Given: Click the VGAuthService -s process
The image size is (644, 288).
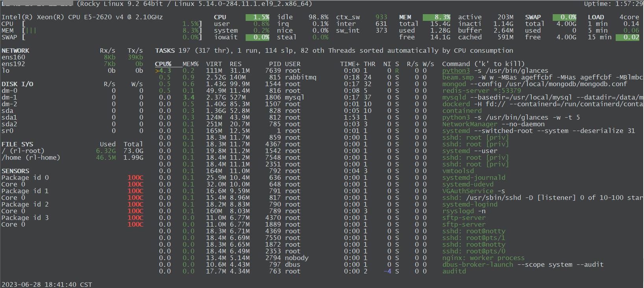Looking at the screenshot, I should (x=474, y=191).
